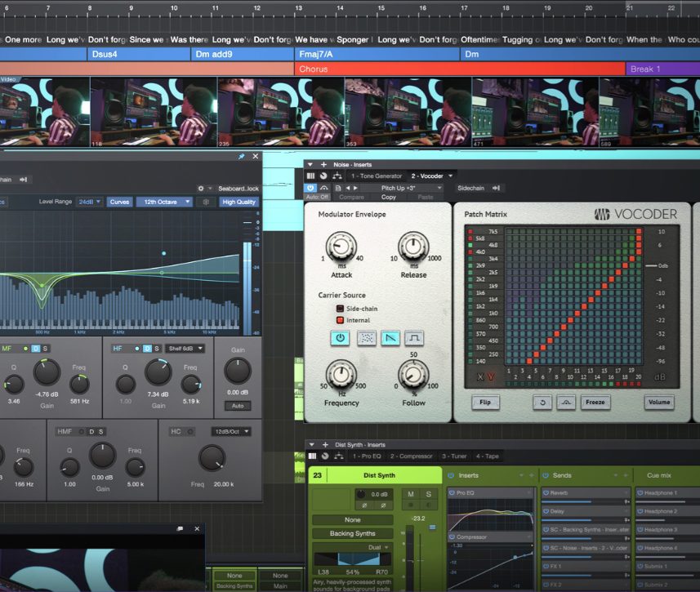Load previous Vocoder preset arrow
700x592 pixels.
(348, 188)
